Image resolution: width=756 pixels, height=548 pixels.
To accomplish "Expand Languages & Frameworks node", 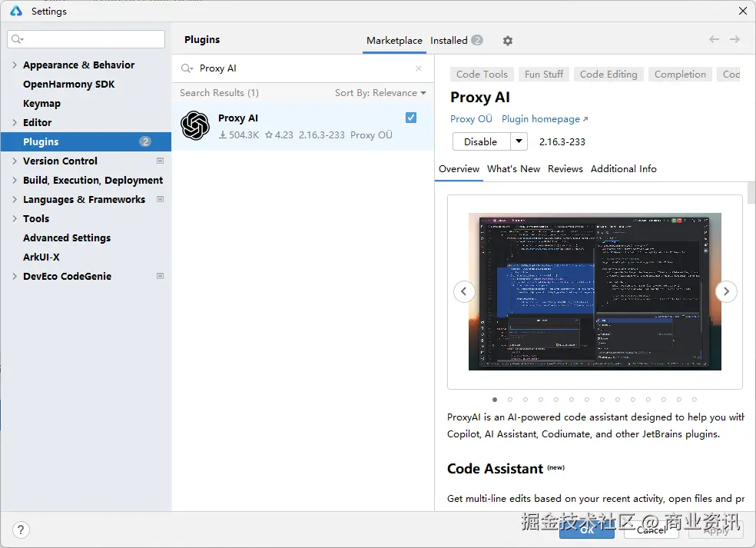I will click(15, 199).
